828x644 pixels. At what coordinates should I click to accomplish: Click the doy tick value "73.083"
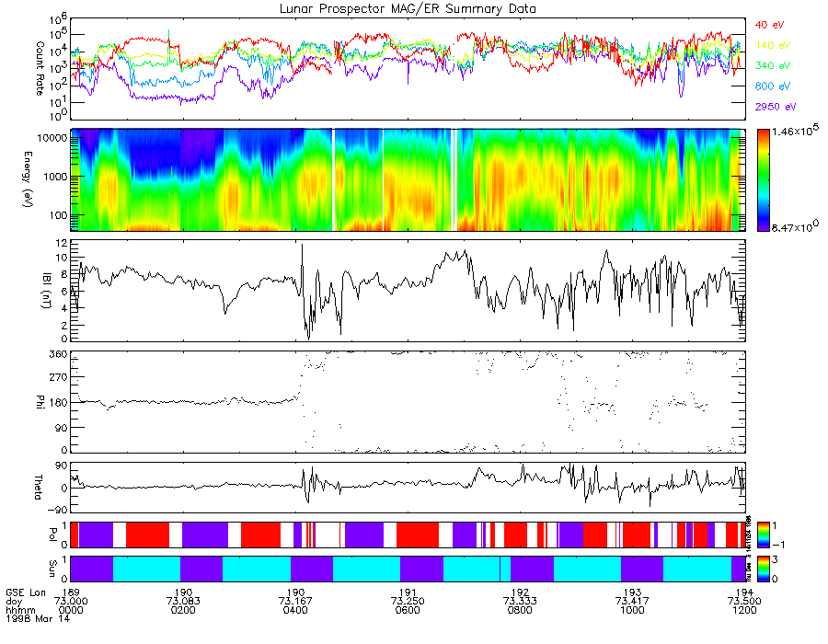[183, 602]
